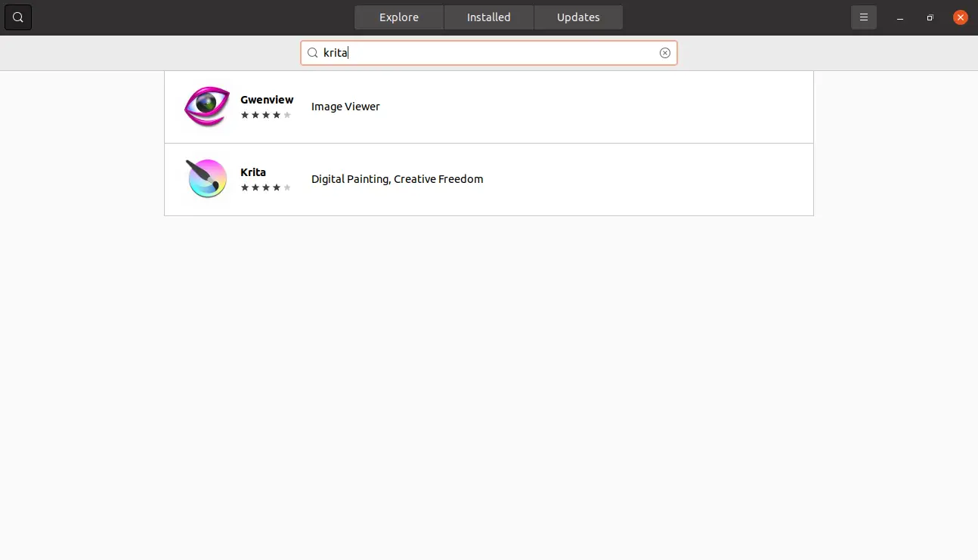Open the Gwenview result name
Viewport: 978px width, 560px height.
(x=267, y=100)
